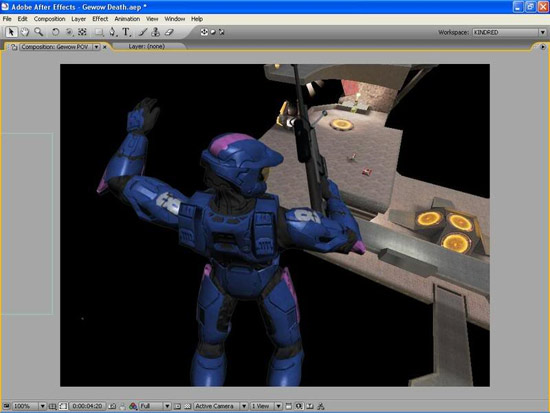The height and width of the screenshot is (413, 550).
Task: Open the File menu
Action: tap(7, 19)
